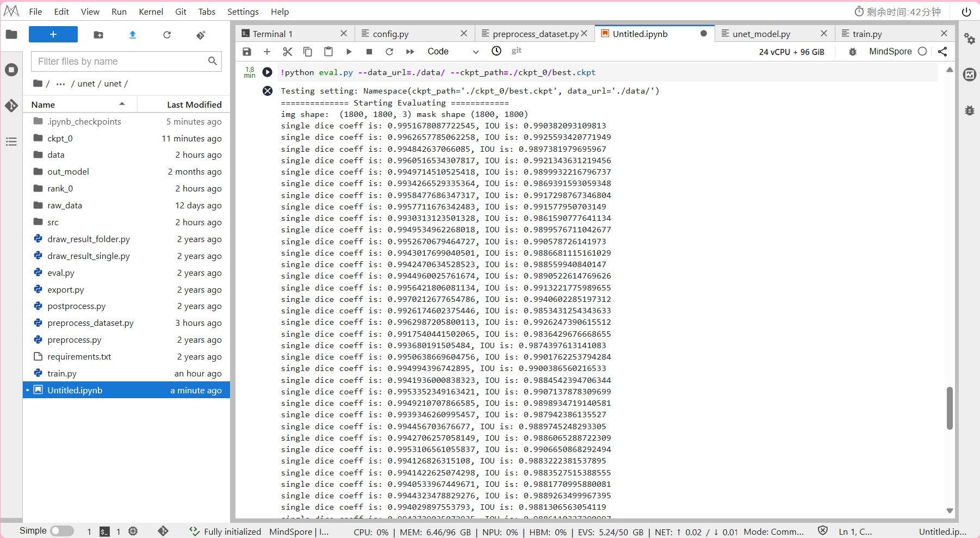Toggle Simple interface mode switch

[62, 531]
